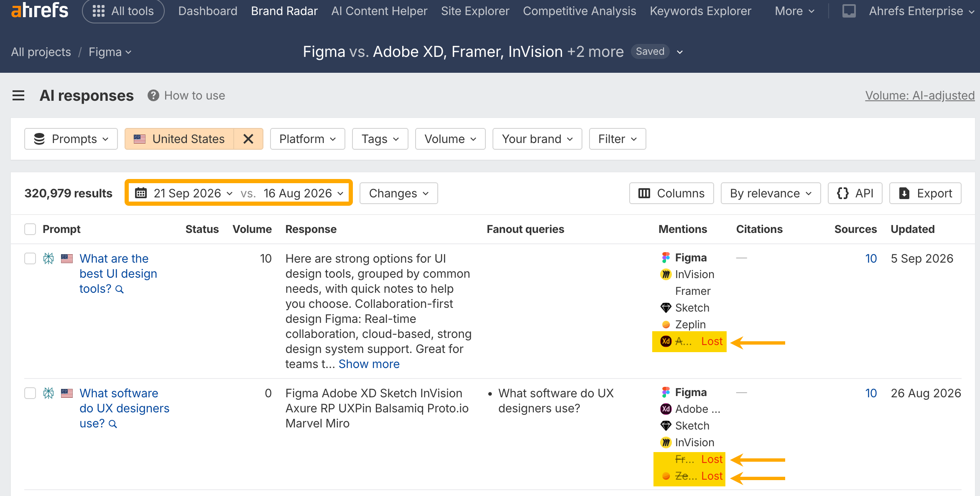Export the results
Screen dimensions: 980x496
tap(925, 193)
